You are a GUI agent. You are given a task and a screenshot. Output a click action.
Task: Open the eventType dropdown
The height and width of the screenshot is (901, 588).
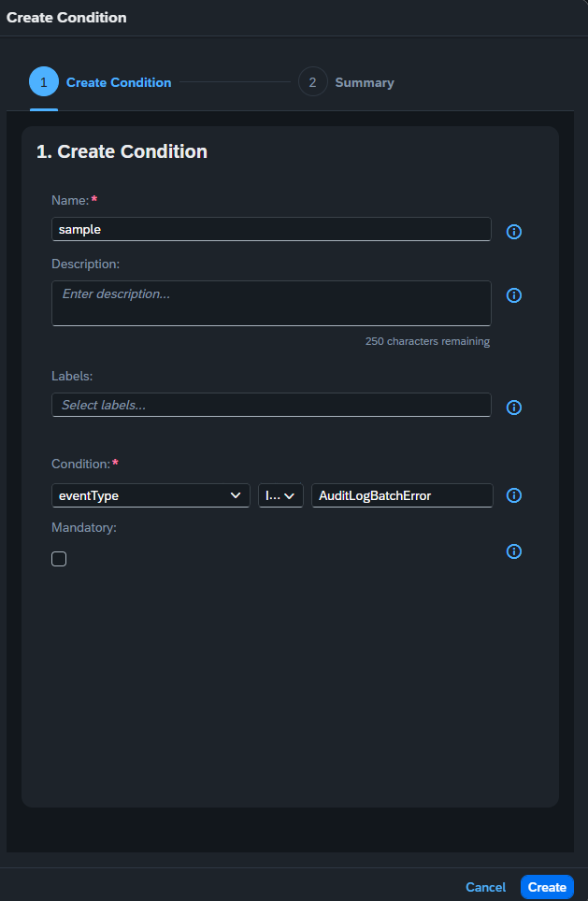click(x=151, y=495)
